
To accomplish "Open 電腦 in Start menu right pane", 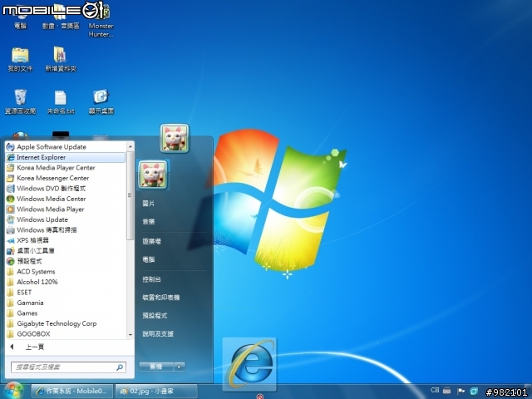I will tap(149, 259).
